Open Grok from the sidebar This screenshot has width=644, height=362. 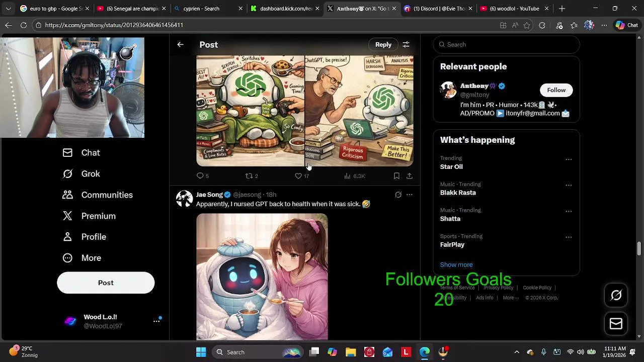coord(81,174)
